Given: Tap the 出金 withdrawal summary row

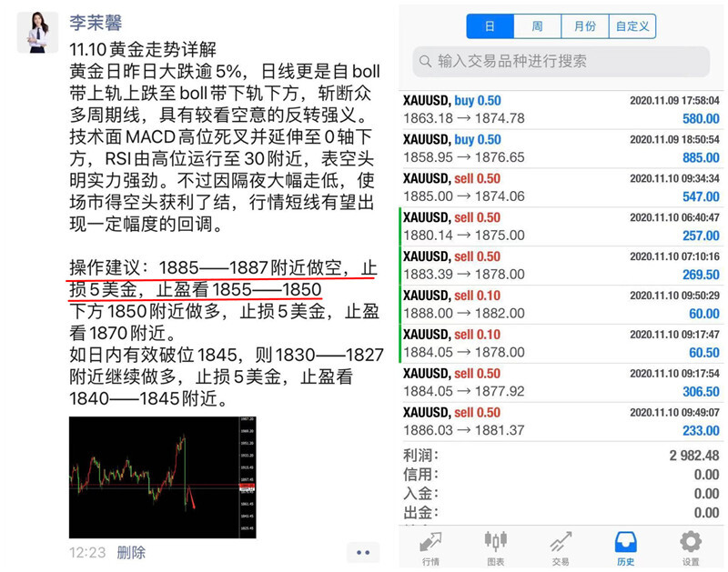Looking at the screenshot, I should [x=561, y=513].
